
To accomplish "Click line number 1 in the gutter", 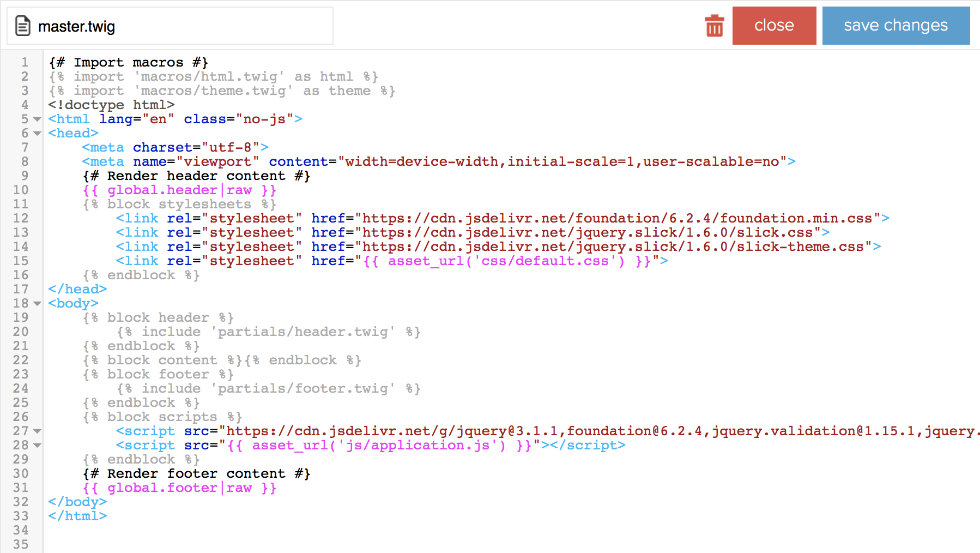I will [x=25, y=62].
